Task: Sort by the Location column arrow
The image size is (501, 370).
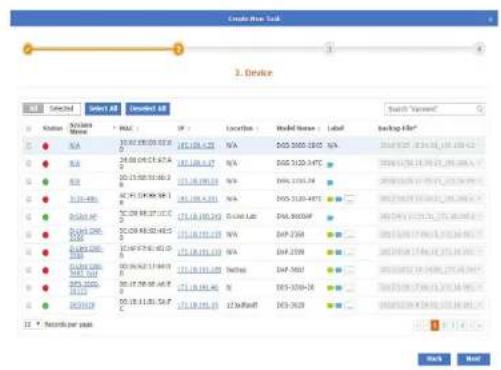Action: pos(257,129)
